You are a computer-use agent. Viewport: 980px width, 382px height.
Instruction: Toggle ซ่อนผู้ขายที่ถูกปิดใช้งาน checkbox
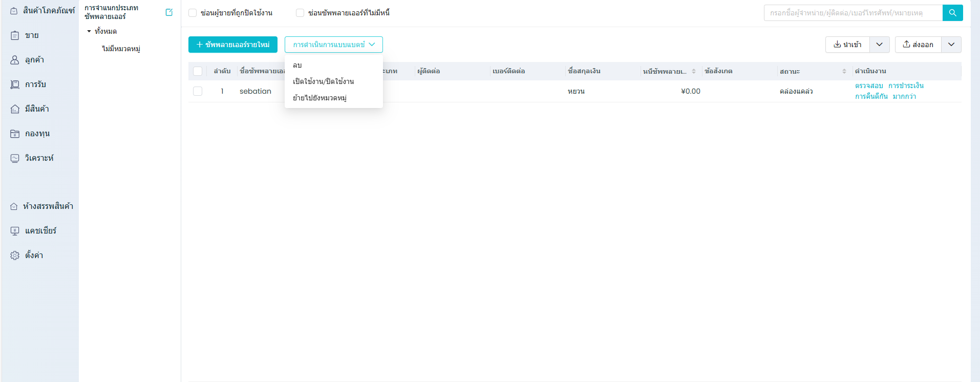click(x=193, y=13)
